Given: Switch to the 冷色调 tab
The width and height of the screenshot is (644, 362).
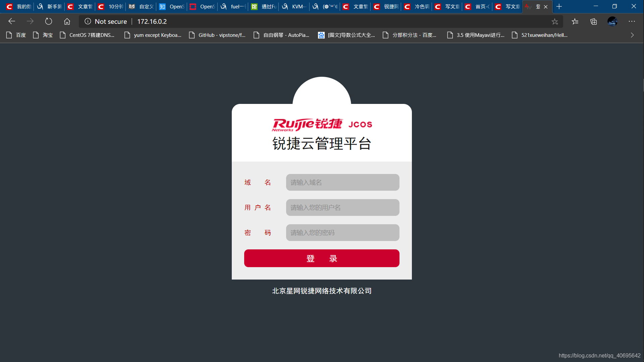Looking at the screenshot, I should click(x=417, y=6).
